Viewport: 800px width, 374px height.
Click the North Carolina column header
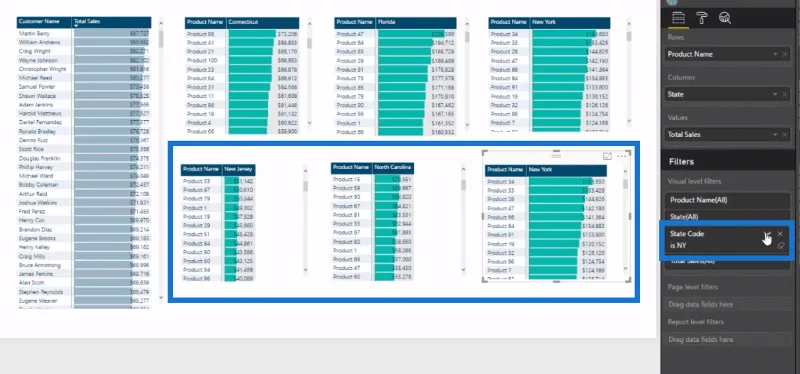click(393, 167)
